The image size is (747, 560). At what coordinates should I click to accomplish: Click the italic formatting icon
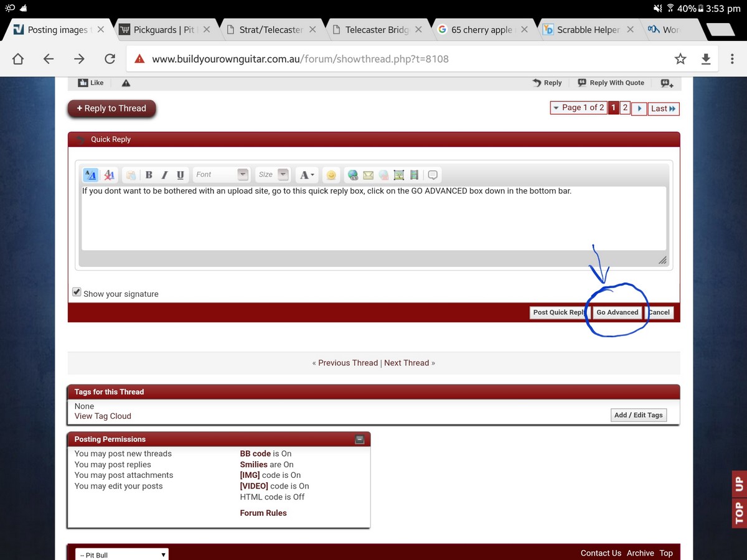[164, 175]
